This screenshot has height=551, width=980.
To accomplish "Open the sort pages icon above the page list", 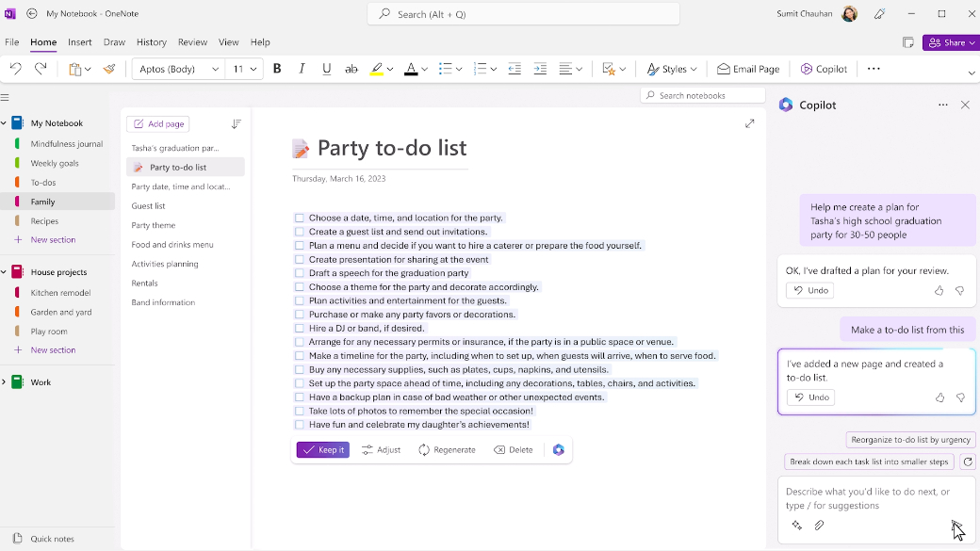I will click(237, 123).
